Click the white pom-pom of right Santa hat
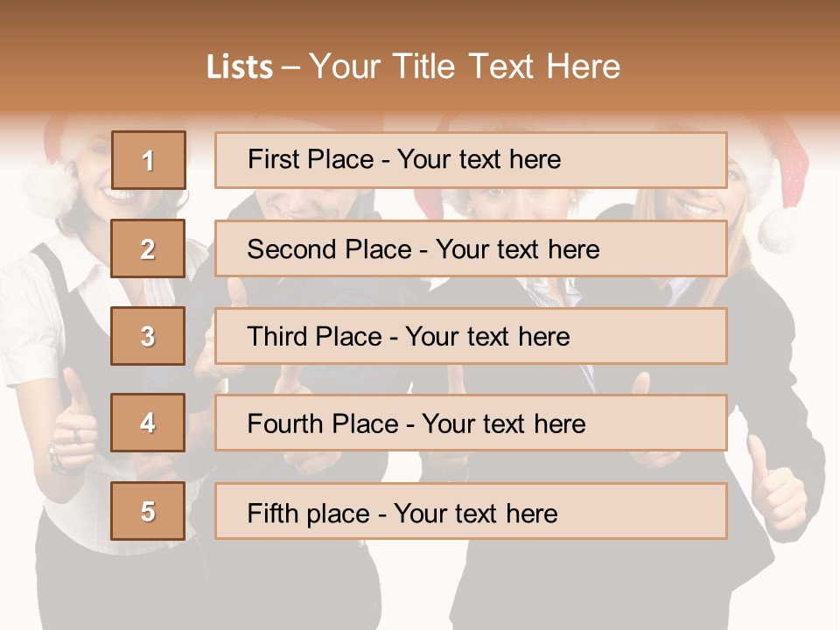This screenshot has height=630, width=840. pyautogui.click(x=777, y=229)
